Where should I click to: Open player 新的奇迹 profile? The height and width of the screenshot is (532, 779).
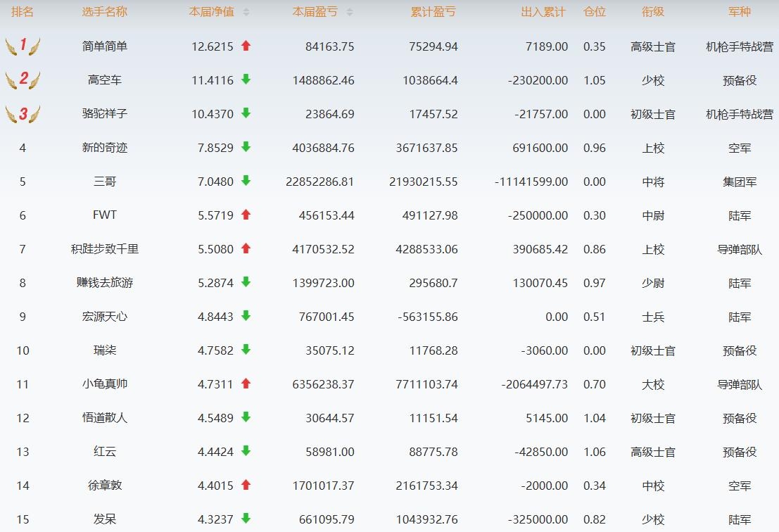[105, 148]
